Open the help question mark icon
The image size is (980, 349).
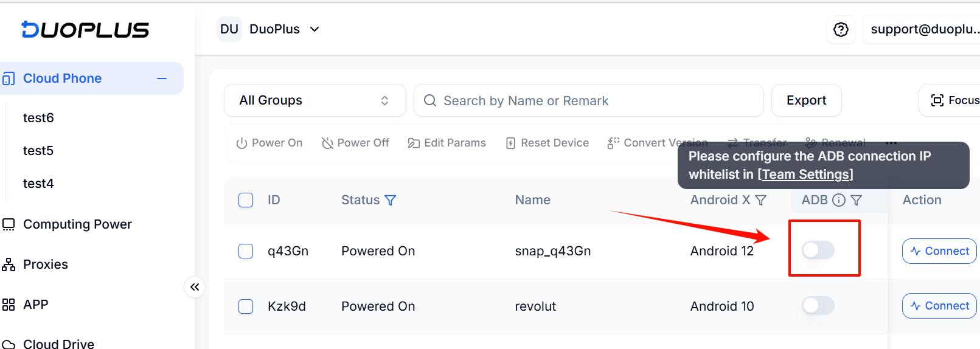841,29
